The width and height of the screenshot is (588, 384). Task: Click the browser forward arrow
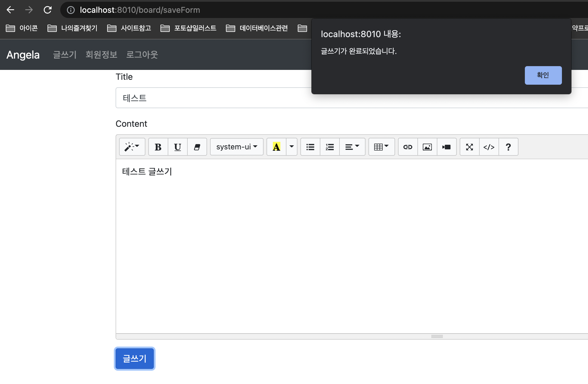coord(29,10)
